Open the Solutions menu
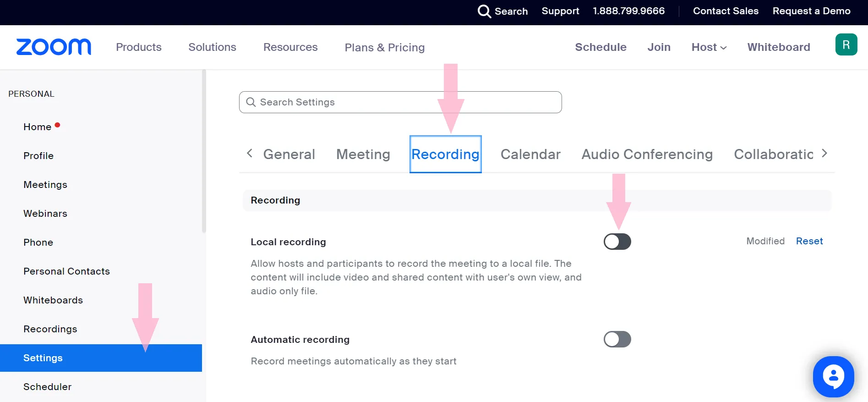 pyautogui.click(x=212, y=47)
